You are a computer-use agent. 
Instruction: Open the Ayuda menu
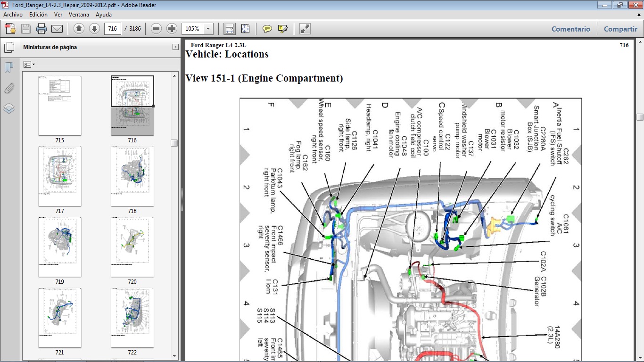[x=104, y=15]
